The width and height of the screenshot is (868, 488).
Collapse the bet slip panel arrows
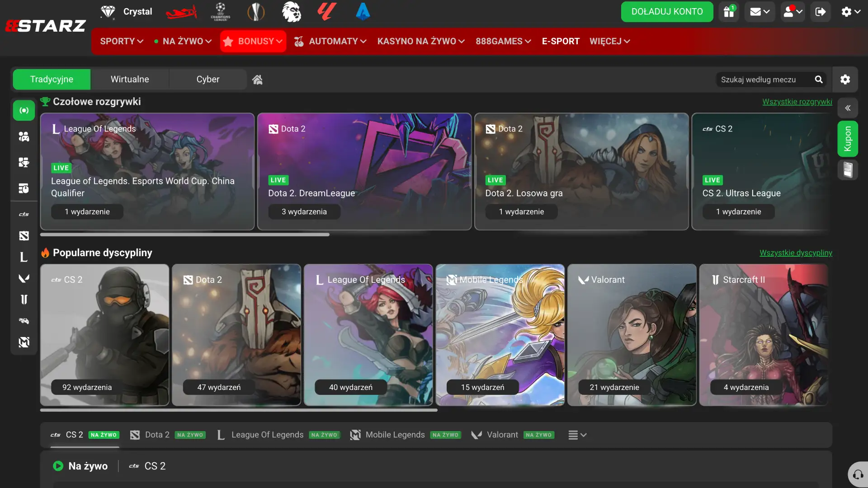(x=848, y=108)
